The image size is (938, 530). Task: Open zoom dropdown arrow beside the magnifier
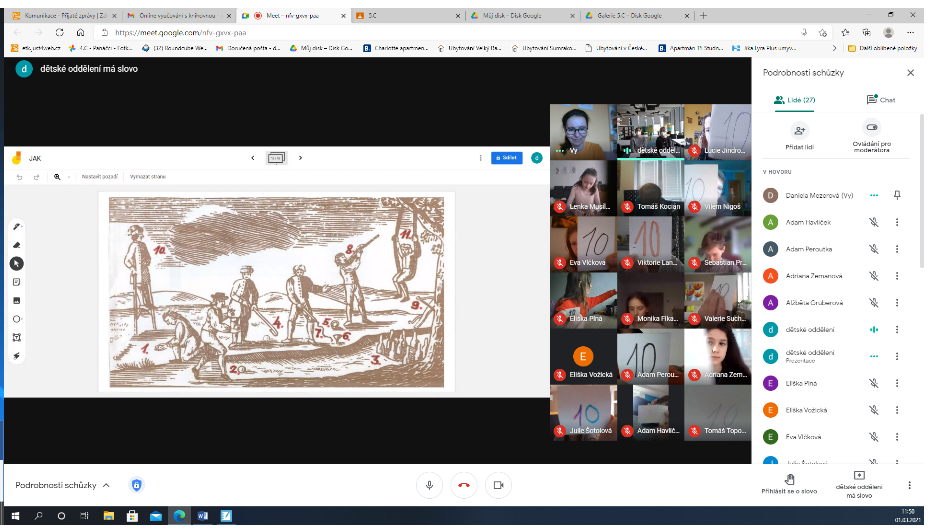69,176
